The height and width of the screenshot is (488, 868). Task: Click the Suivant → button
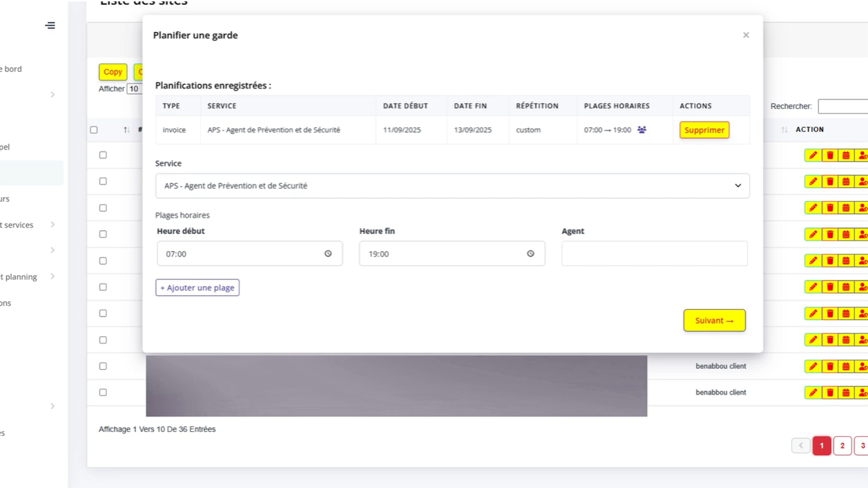[x=714, y=321]
